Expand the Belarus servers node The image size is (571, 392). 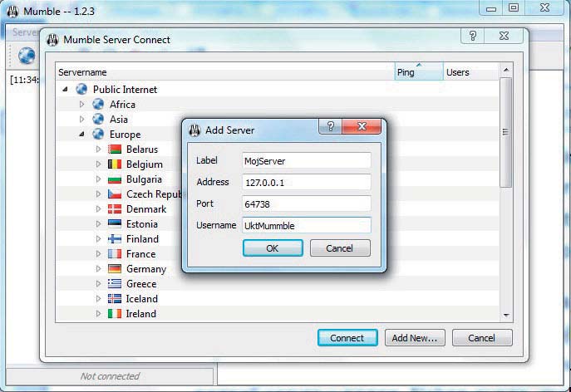pyautogui.click(x=98, y=149)
